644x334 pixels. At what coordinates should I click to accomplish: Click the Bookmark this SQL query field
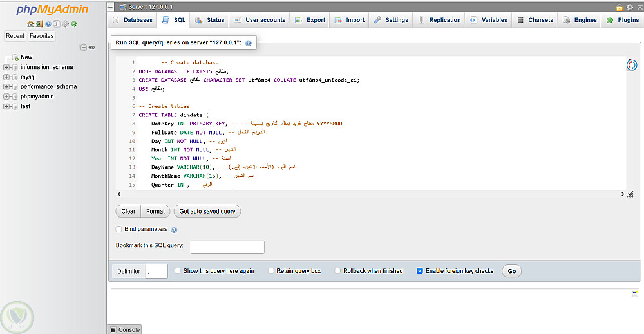pyautogui.click(x=227, y=247)
